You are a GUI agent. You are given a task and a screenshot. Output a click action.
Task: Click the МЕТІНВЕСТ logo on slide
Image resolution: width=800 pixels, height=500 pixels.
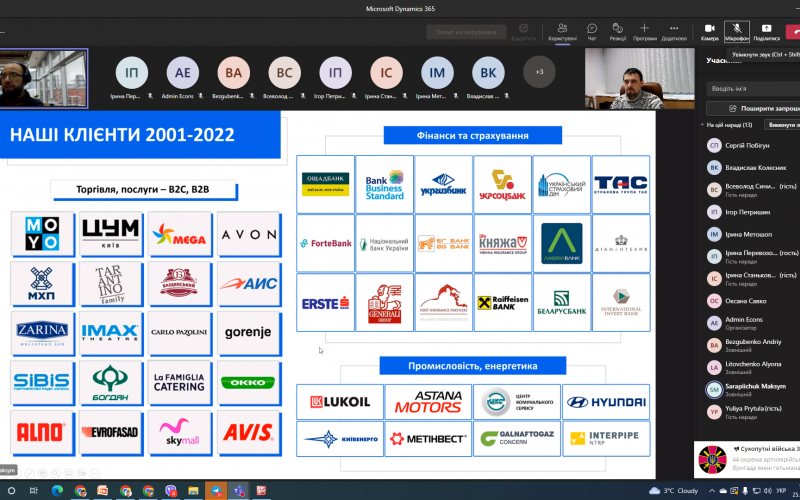pyautogui.click(x=428, y=439)
